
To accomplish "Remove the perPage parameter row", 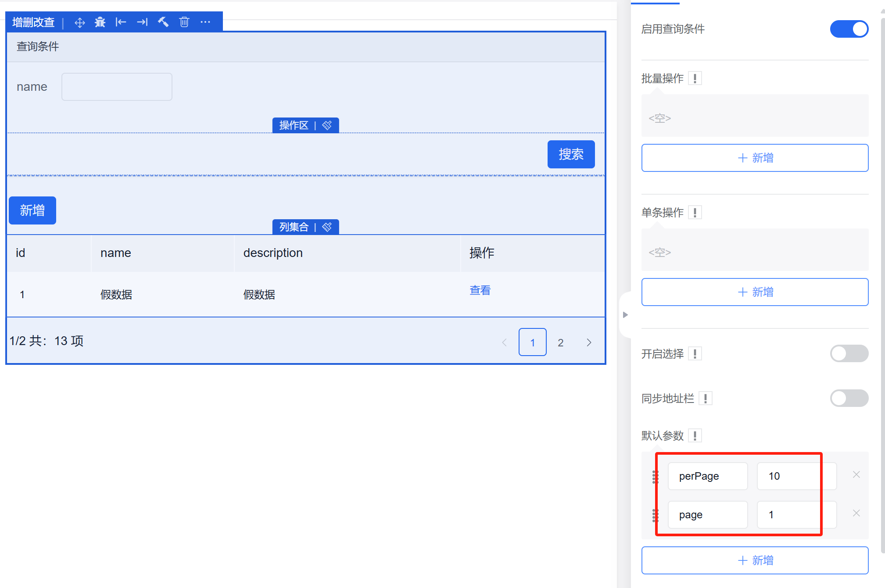I will 856,475.
